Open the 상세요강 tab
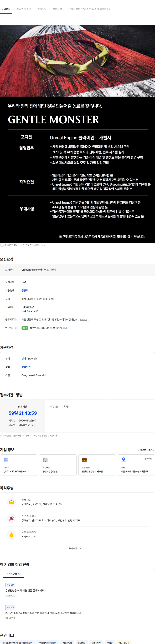 (x=6, y=9)
